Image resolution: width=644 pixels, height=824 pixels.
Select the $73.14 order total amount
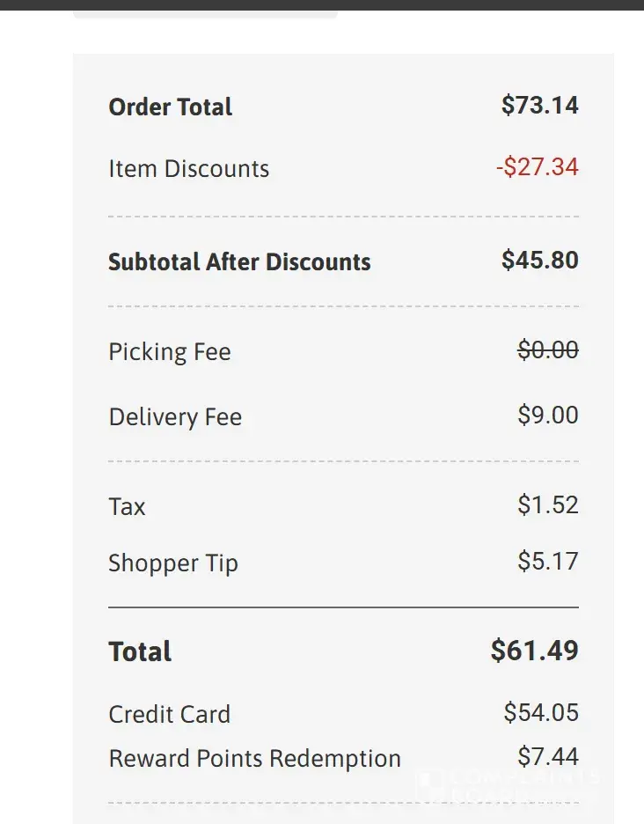tap(539, 106)
